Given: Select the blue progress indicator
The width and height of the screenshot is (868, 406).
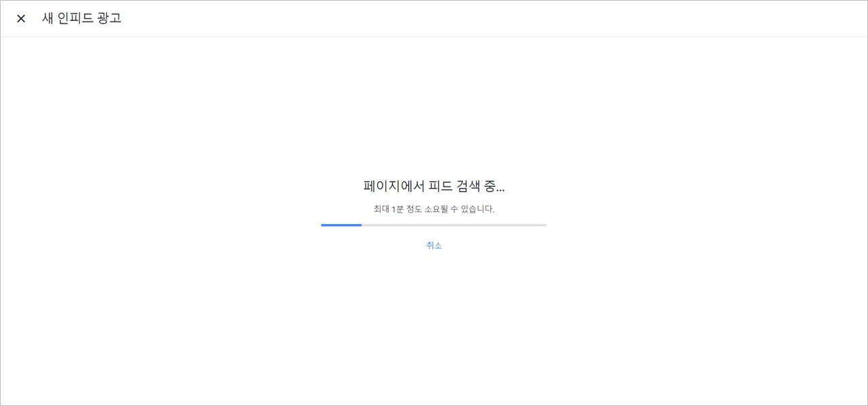Looking at the screenshot, I should (341, 225).
